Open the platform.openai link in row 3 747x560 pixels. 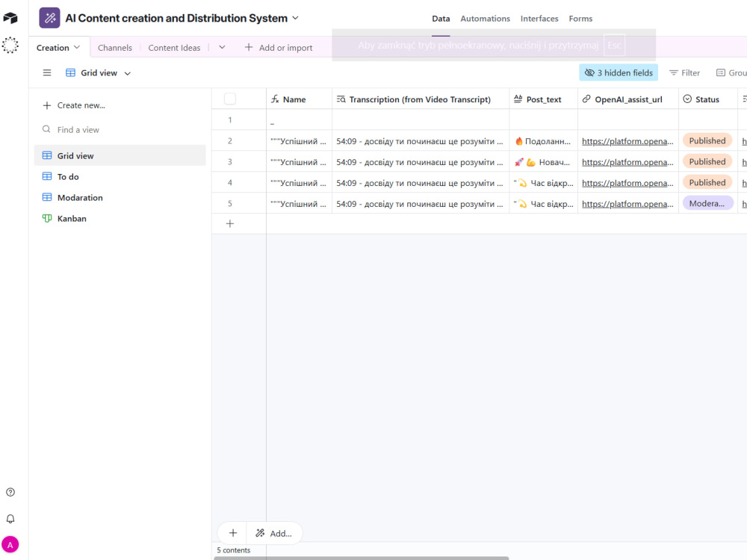[627, 162]
